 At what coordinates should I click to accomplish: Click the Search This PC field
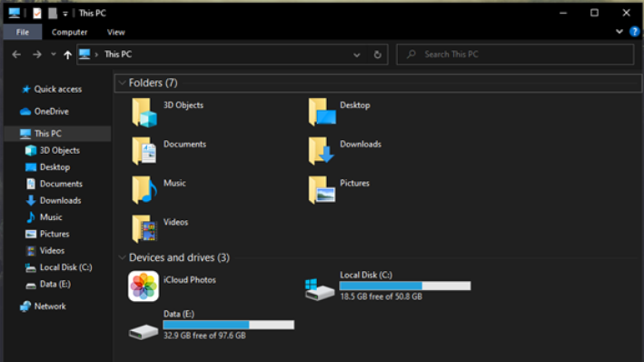coord(515,55)
